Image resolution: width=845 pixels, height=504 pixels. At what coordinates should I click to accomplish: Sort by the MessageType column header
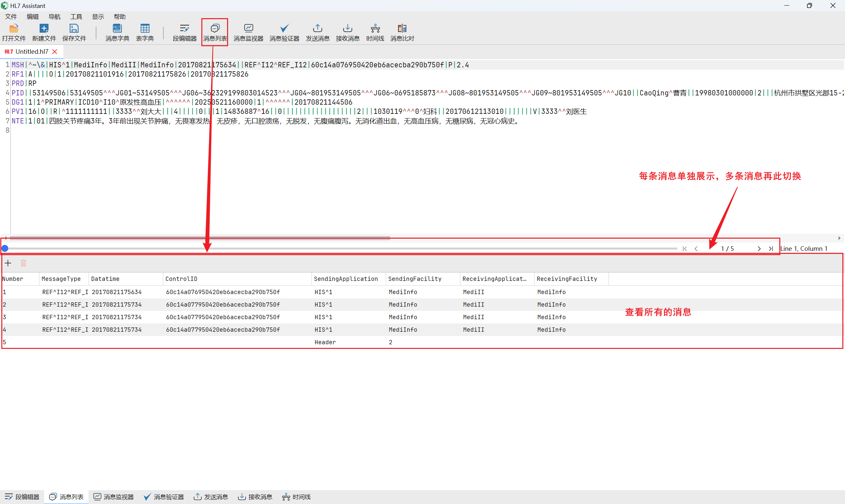pyautogui.click(x=64, y=279)
